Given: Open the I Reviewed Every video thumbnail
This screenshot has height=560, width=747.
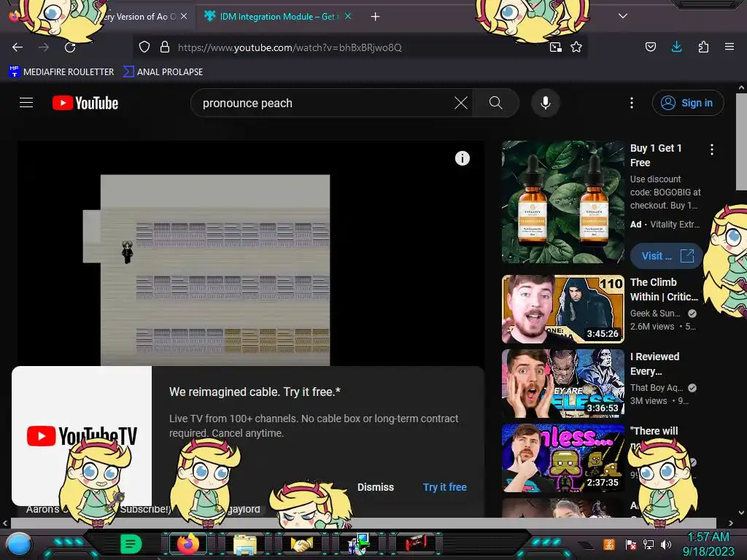Looking at the screenshot, I should [x=562, y=384].
